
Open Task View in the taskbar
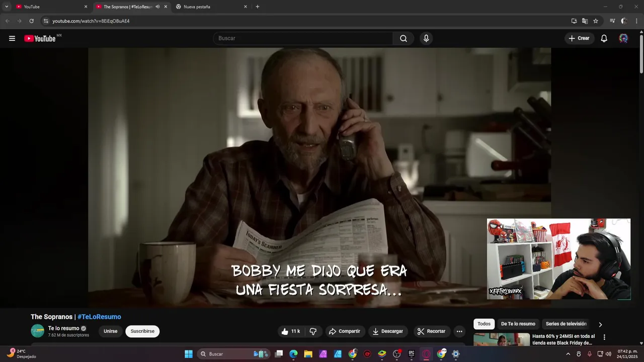click(x=279, y=354)
